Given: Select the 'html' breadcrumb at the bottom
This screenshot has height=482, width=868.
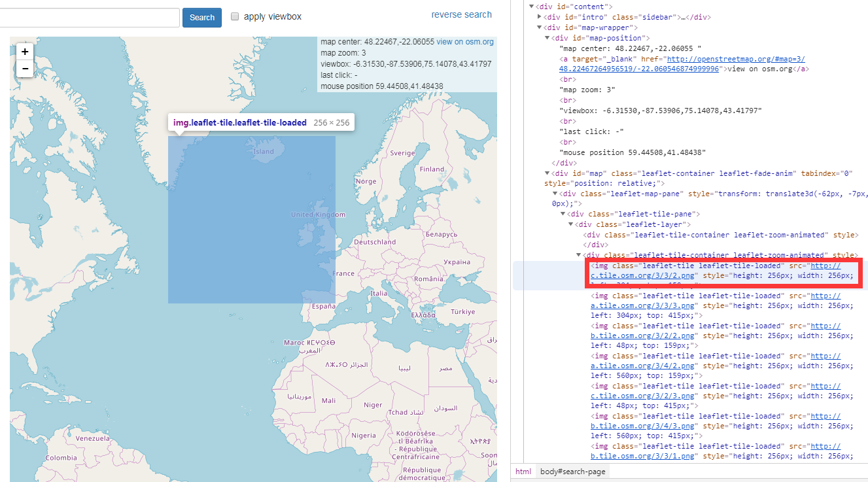Looking at the screenshot, I should point(523,472).
